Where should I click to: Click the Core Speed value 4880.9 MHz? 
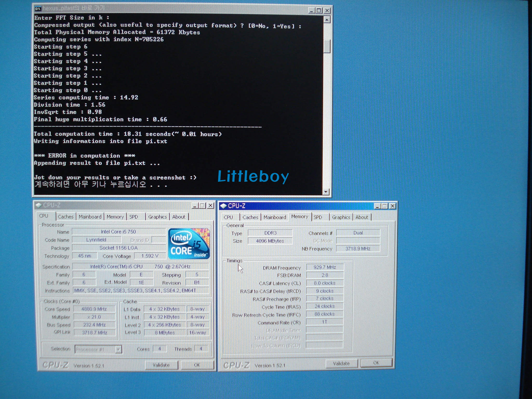click(94, 309)
